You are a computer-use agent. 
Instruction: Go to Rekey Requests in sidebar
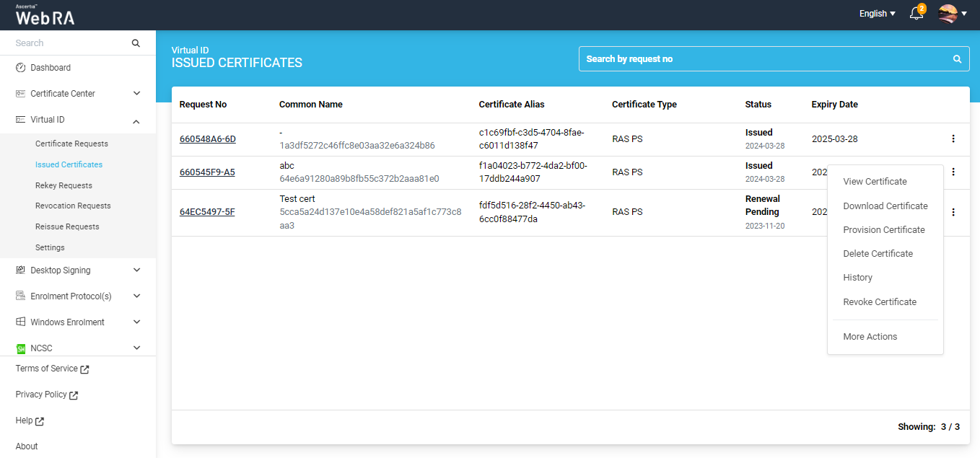[x=64, y=185]
